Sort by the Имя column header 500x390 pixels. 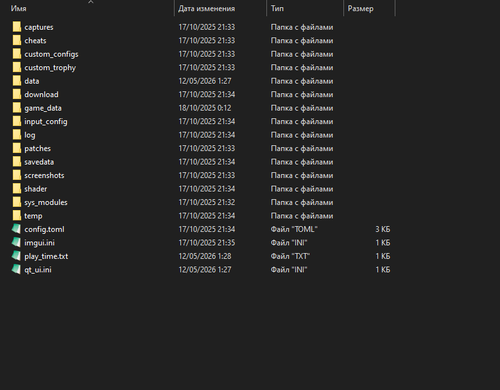[18, 8]
